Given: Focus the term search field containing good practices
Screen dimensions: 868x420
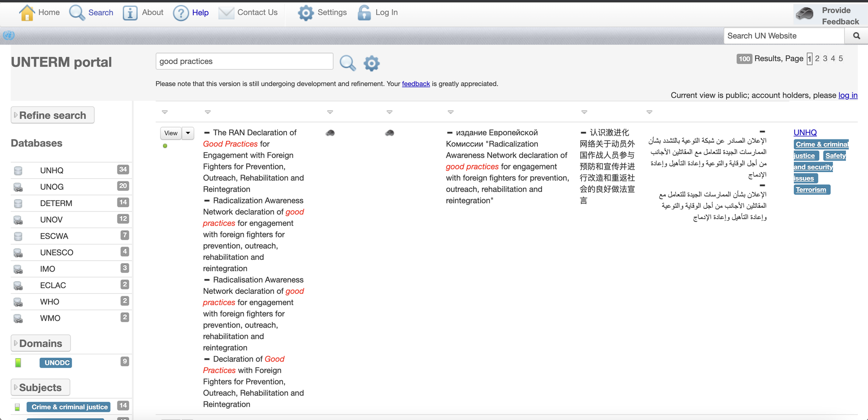Looking at the screenshot, I should [245, 61].
